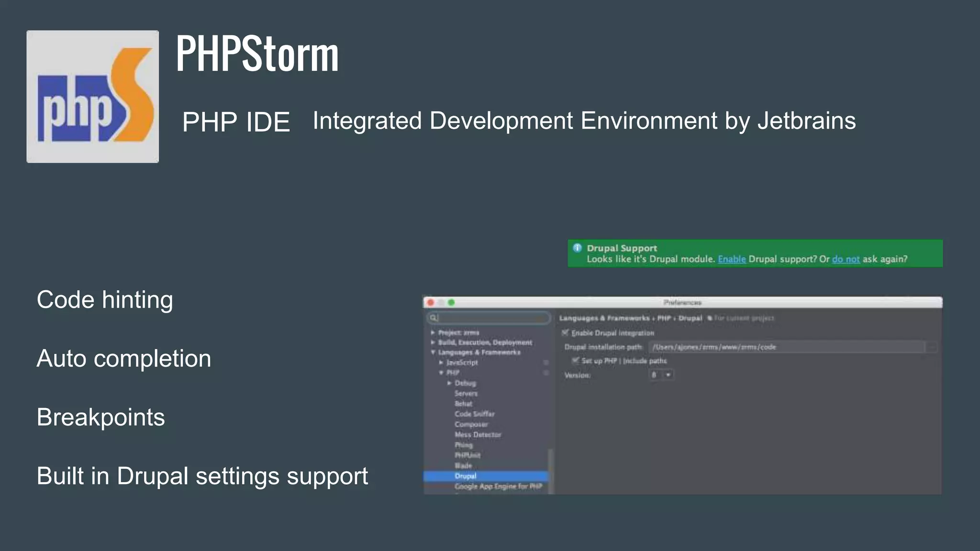980x551 pixels.
Task: Click the 'Auto completion' text
Action: click(124, 359)
